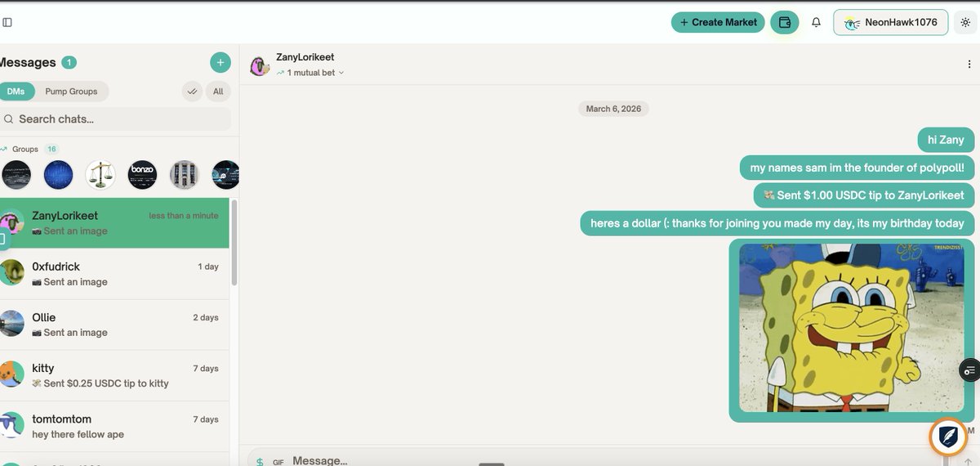Open the tomtomtom conversation
Image resolution: width=980 pixels, height=466 pixels.
coord(114,426)
